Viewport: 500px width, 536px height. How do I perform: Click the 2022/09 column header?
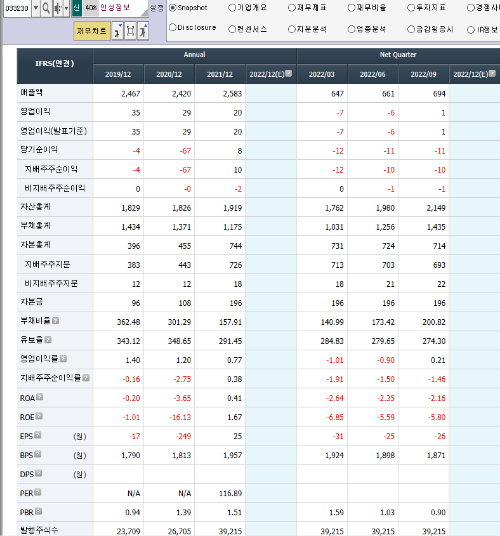423,74
